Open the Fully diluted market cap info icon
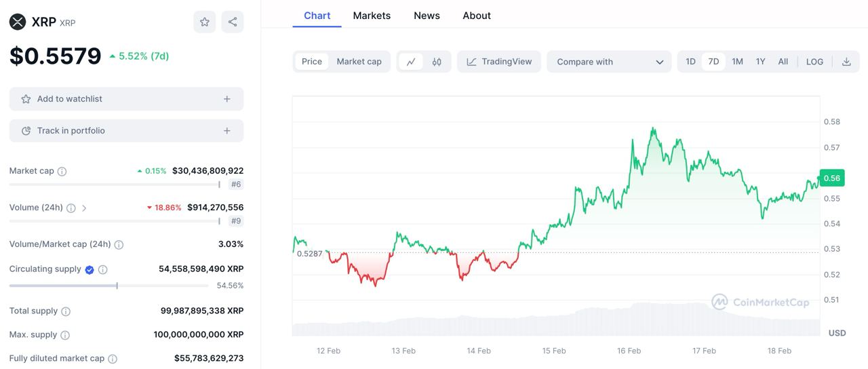The height and width of the screenshot is (369, 868). pos(113,359)
